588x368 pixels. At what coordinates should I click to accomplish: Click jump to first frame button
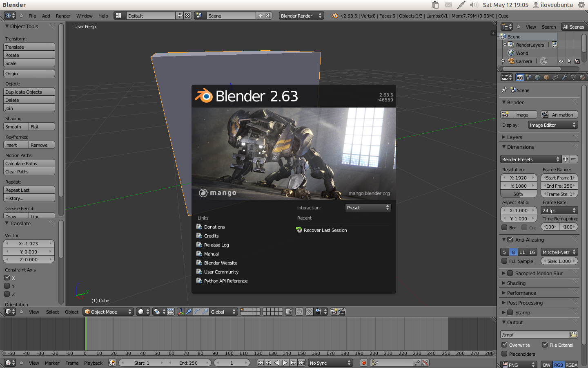point(261,363)
